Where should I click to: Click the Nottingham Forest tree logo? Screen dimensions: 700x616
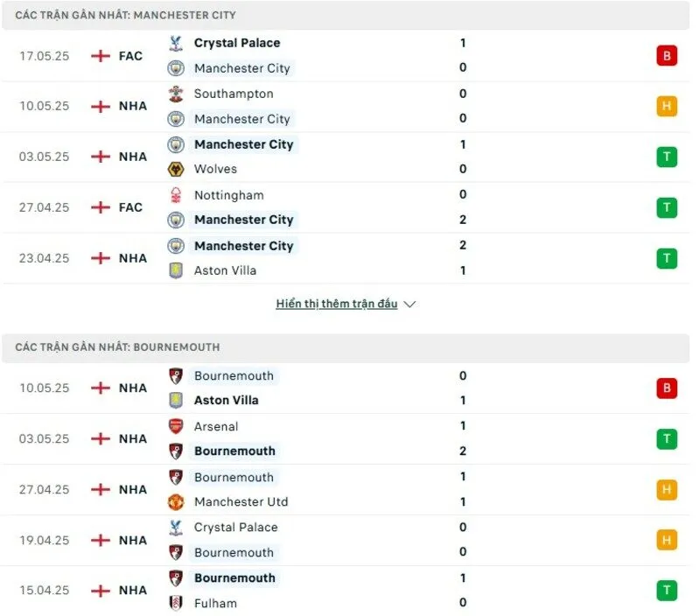[x=175, y=195]
